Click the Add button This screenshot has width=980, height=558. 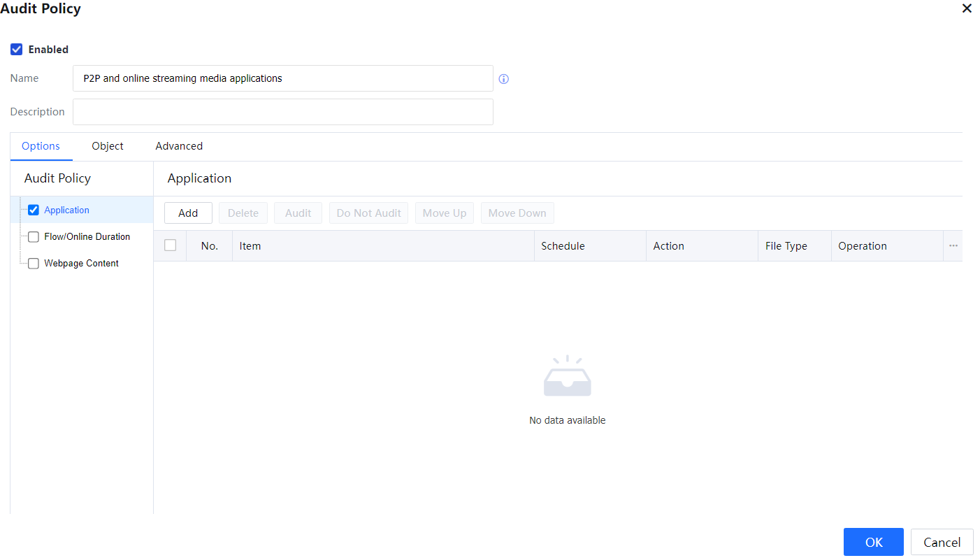(188, 213)
